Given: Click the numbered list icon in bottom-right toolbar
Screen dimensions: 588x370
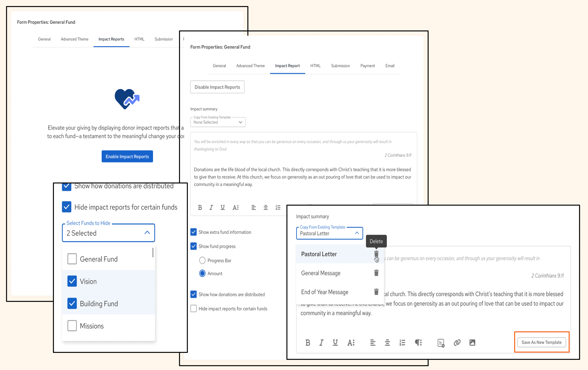Looking at the screenshot, I should pos(402,342).
